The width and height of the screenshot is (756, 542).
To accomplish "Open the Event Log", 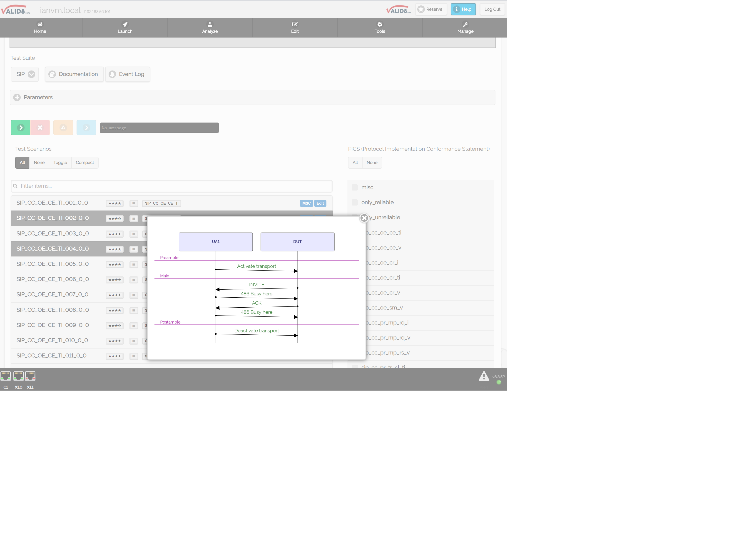I will coord(128,74).
